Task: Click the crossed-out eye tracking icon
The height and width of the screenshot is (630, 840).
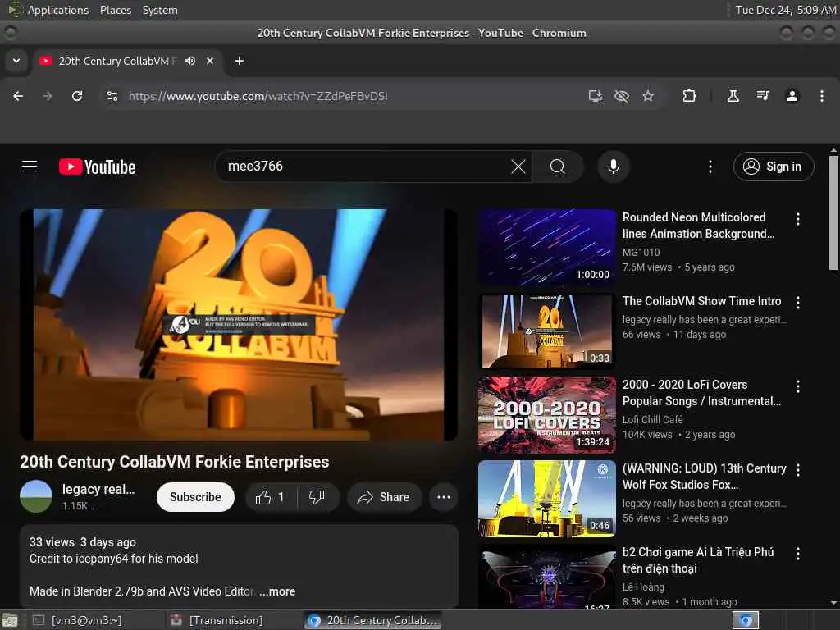Action: pyautogui.click(x=622, y=96)
